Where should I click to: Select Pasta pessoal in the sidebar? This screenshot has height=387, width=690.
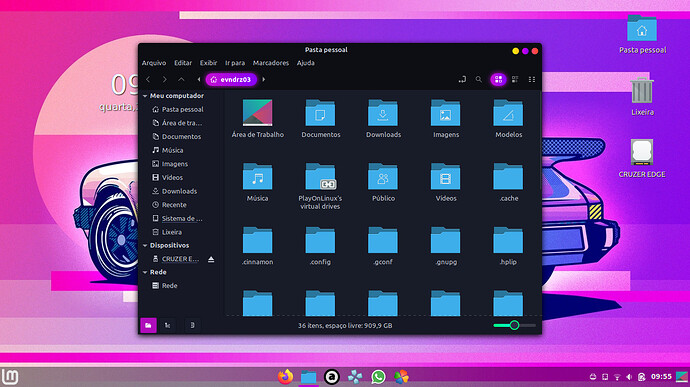(x=178, y=110)
